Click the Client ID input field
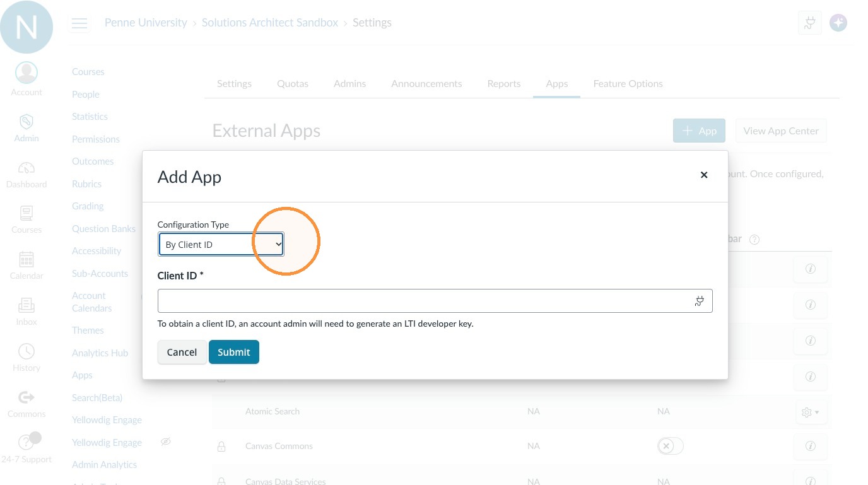Viewport: 868px width, 485px height. point(435,301)
